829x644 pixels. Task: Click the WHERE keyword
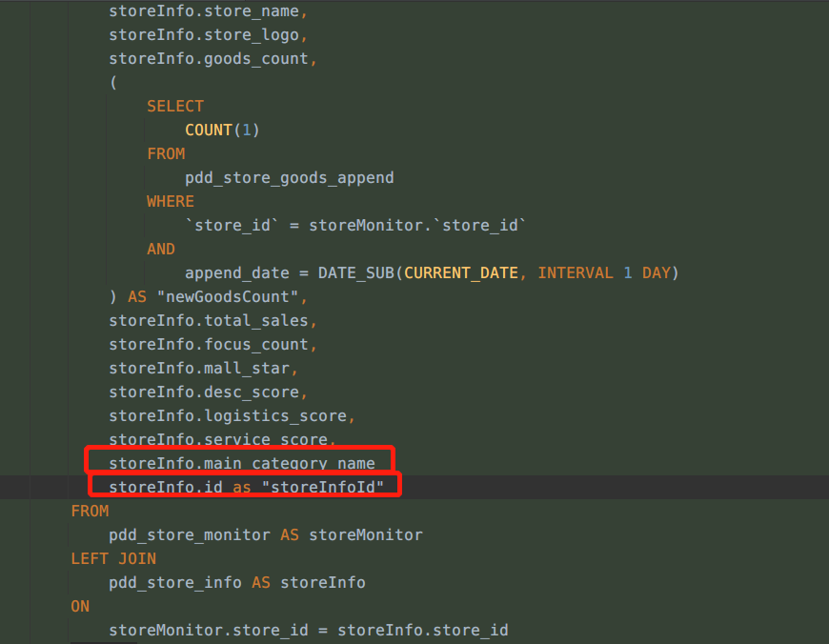coord(171,201)
